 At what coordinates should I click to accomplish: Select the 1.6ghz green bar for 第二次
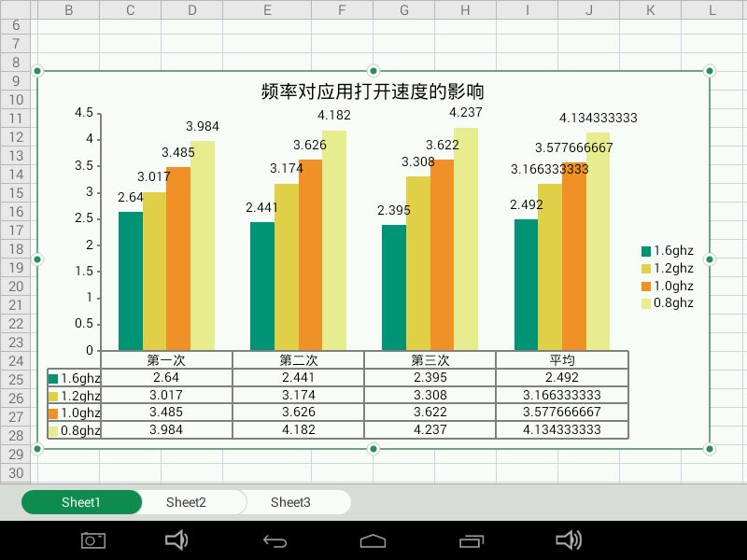pos(262,287)
